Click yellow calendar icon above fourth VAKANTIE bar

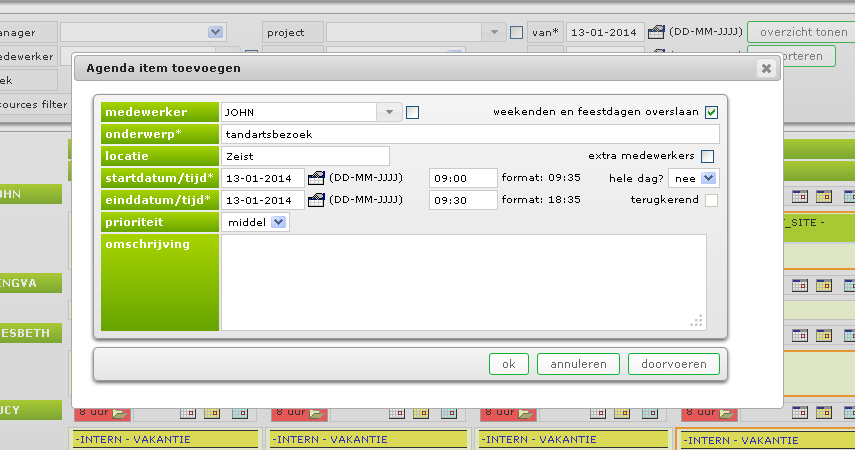tap(824, 413)
